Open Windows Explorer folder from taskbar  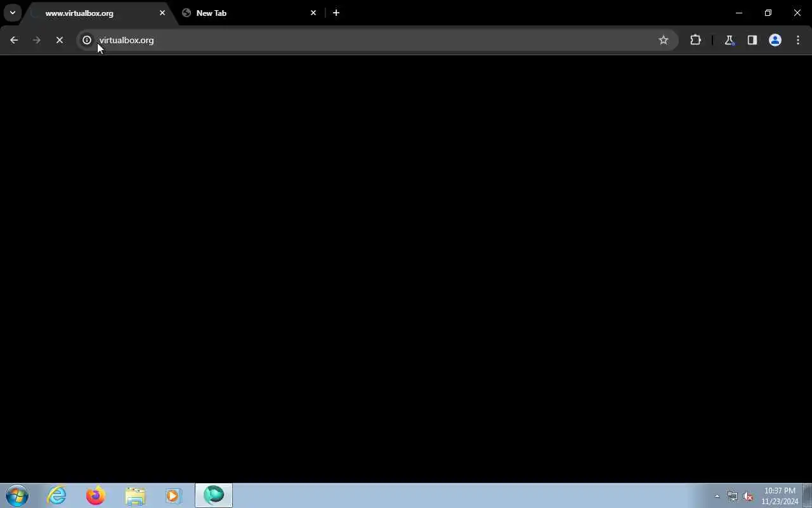[135, 495]
